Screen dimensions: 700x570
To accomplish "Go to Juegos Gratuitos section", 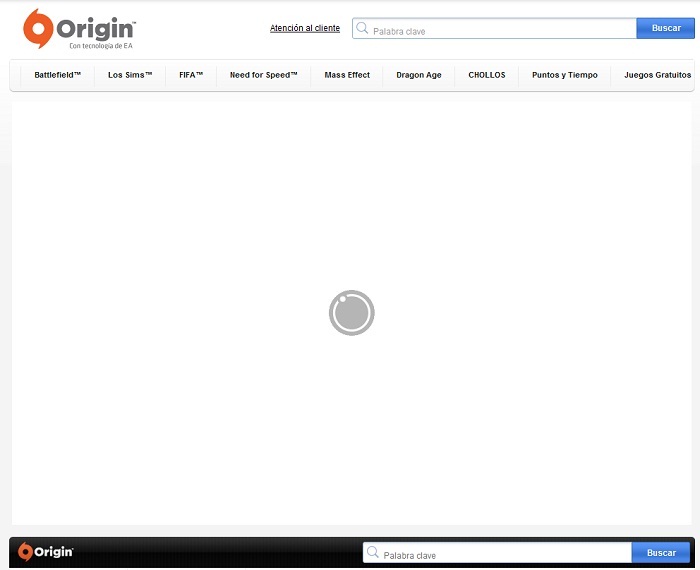I will click(x=658, y=75).
